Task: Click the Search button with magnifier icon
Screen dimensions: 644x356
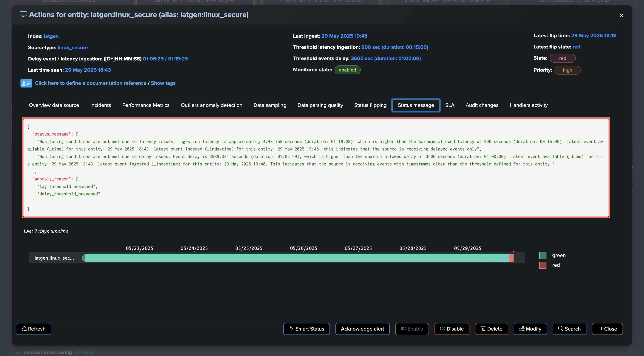Action: (569, 329)
